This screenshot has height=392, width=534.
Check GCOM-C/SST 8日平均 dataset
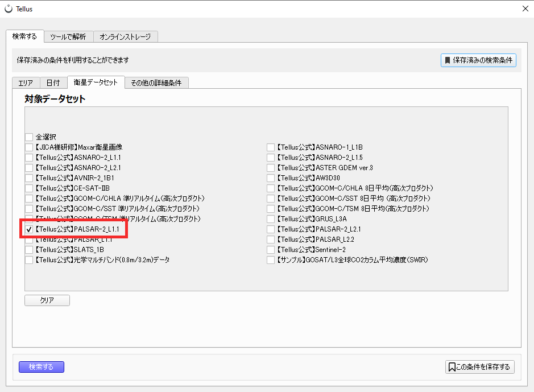270,199
